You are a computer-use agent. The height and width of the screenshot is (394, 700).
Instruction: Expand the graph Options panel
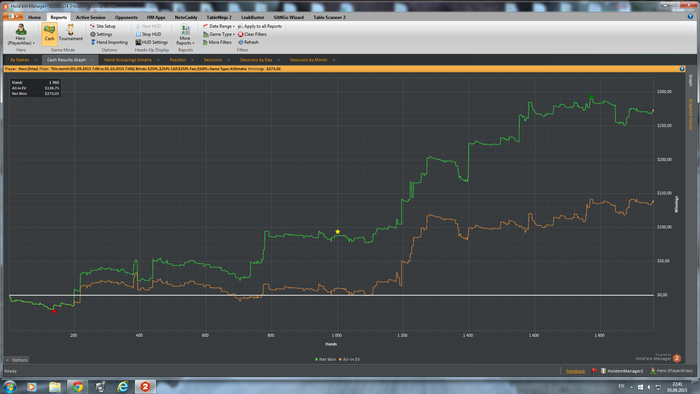[x=17, y=360]
